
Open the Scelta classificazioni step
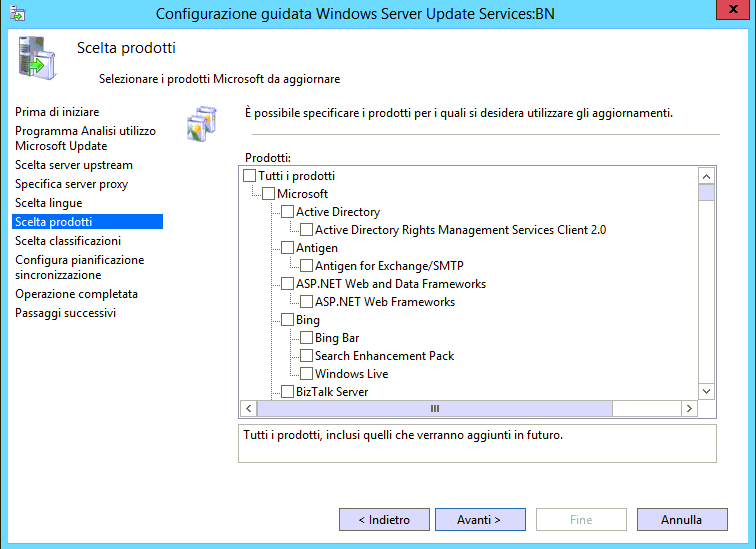point(68,241)
